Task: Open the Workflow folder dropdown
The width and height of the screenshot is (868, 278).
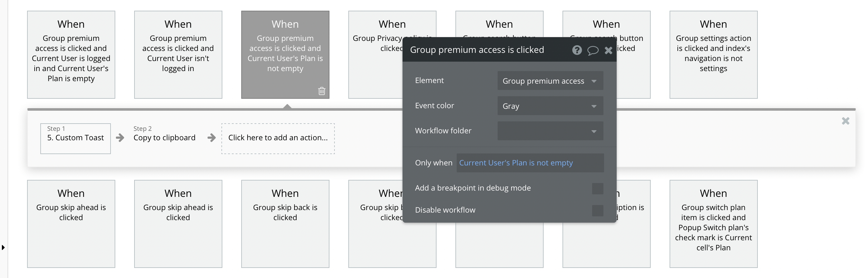Action: [550, 131]
